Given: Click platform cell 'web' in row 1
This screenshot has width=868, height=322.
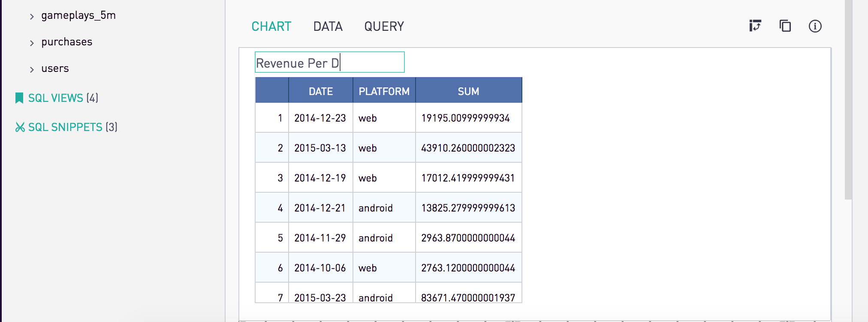Looking at the screenshot, I should (x=384, y=118).
